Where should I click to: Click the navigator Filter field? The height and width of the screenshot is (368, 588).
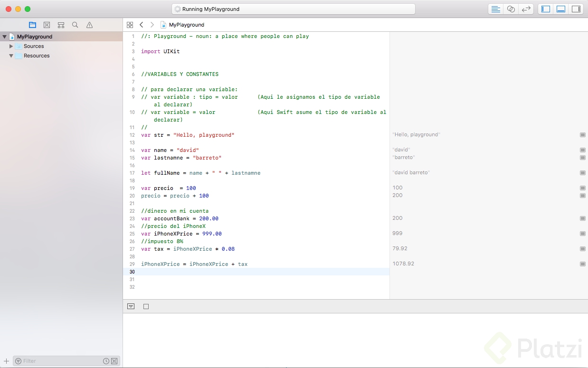pos(57,361)
